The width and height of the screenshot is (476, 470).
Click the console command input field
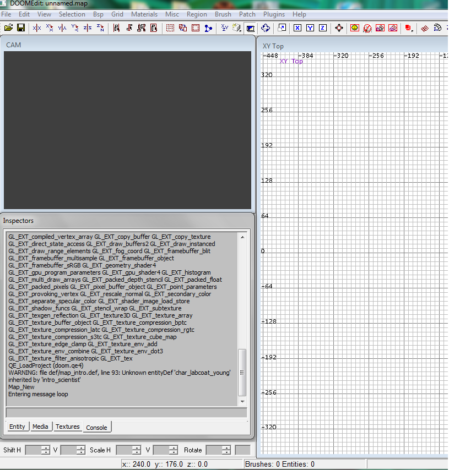[x=127, y=413]
